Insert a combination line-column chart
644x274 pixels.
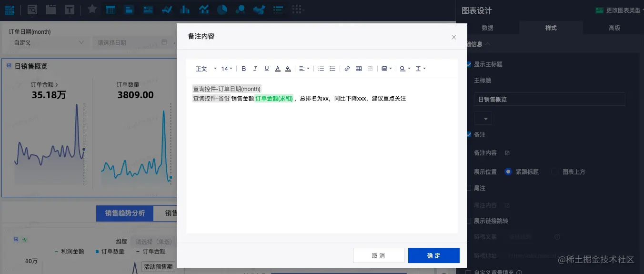point(204,9)
